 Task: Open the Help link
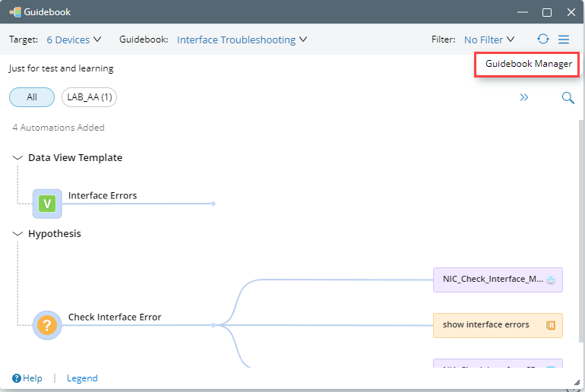(27, 378)
